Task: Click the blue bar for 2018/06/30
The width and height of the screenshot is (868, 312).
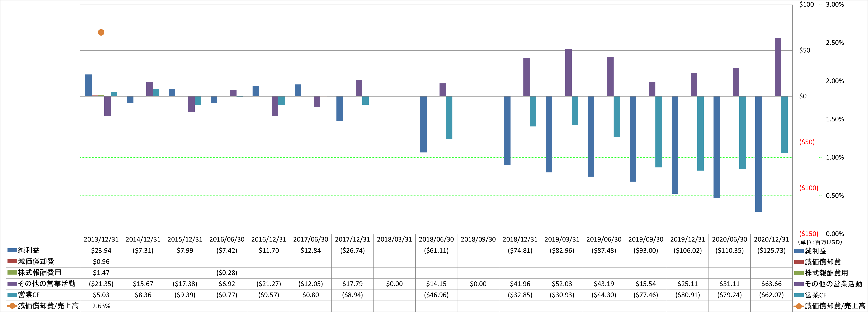Action: pyautogui.click(x=423, y=125)
